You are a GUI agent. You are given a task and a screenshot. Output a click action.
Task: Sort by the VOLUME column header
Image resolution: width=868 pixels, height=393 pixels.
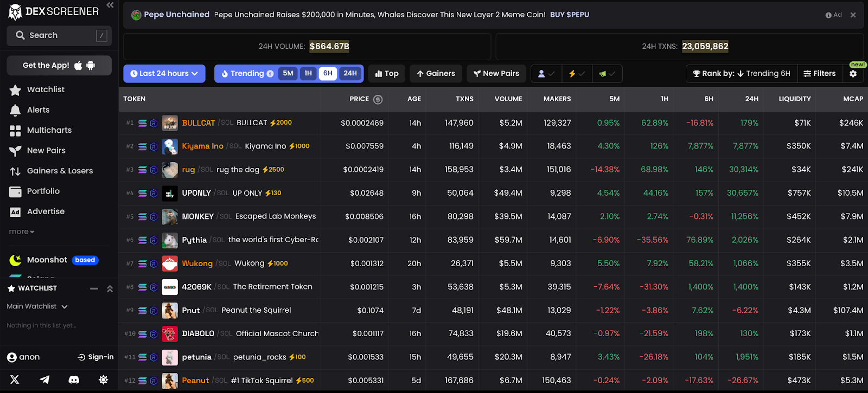click(x=508, y=99)
